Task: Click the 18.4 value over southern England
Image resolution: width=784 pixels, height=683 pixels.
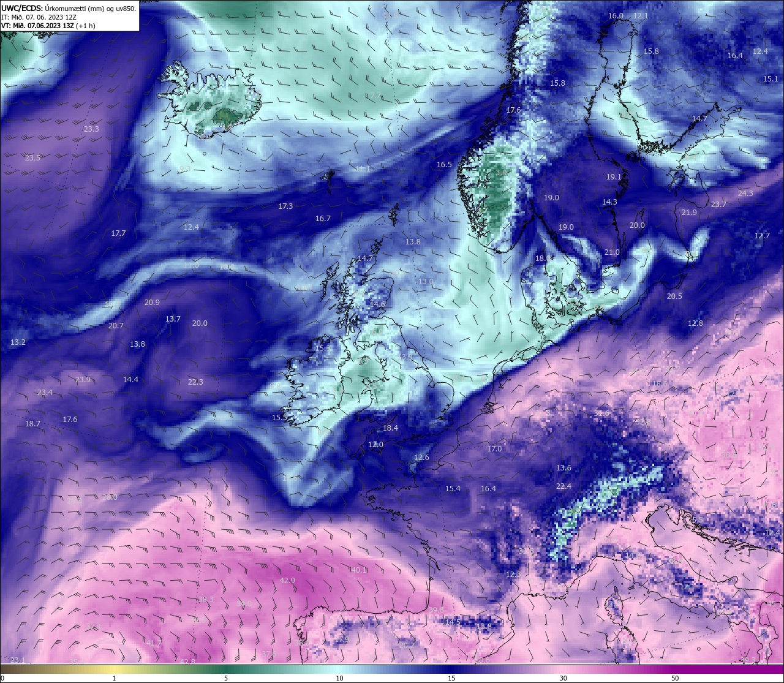Action: click(390, 428)
